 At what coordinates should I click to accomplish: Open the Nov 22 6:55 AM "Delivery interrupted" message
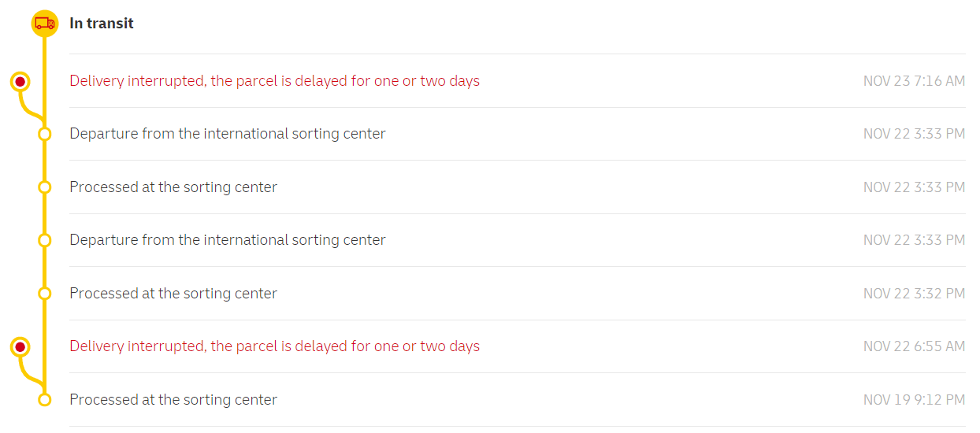coord(274,346)
